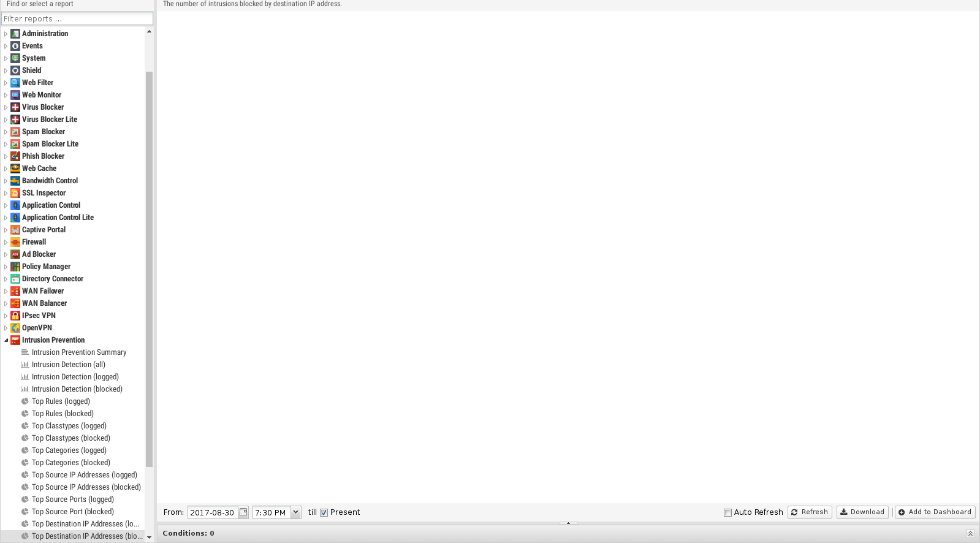Expand the Firewall tree node

(x=6, y=242)
